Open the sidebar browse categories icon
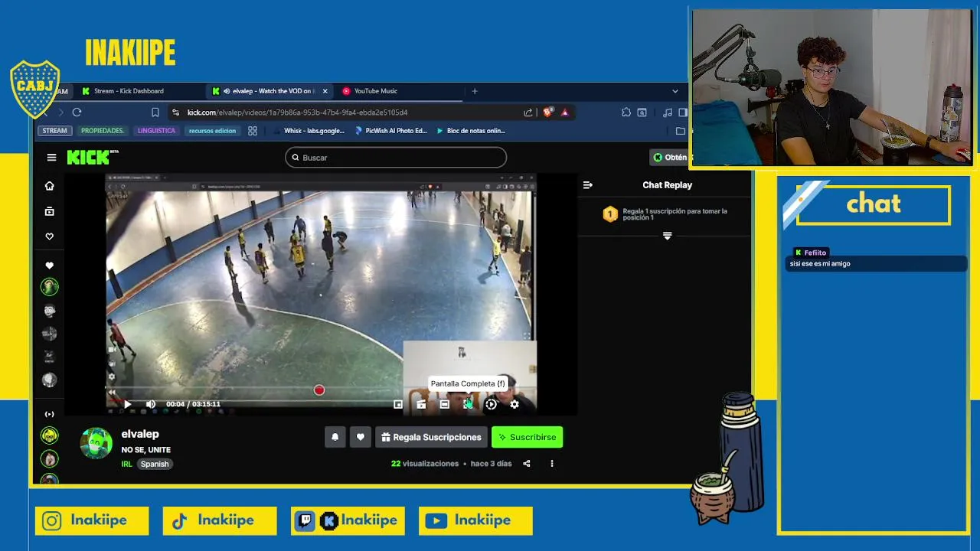Viewport: 980px width, 551px height. (50, 211)
